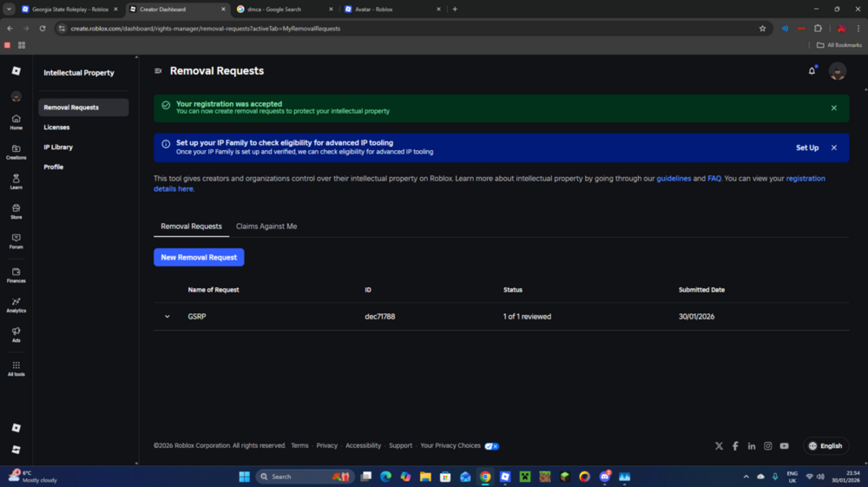868x487 pixels.
Task: Open the guidelines link
Action: 674,178
